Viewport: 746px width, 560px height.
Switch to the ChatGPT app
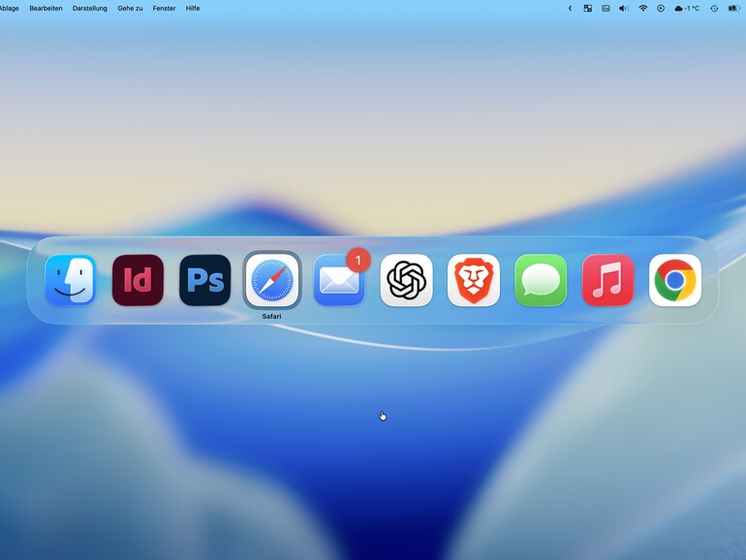tap(406, 280)
